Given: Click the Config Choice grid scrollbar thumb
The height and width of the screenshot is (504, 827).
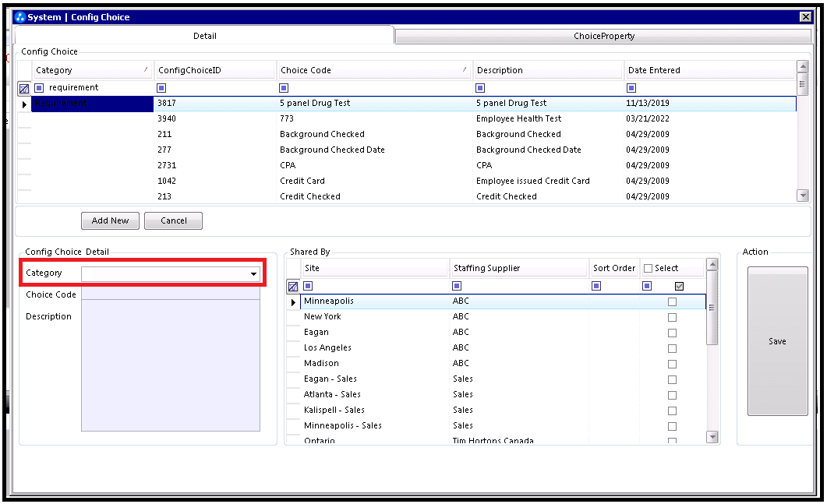Looking at the screenshot, I should tap(803, 84).
